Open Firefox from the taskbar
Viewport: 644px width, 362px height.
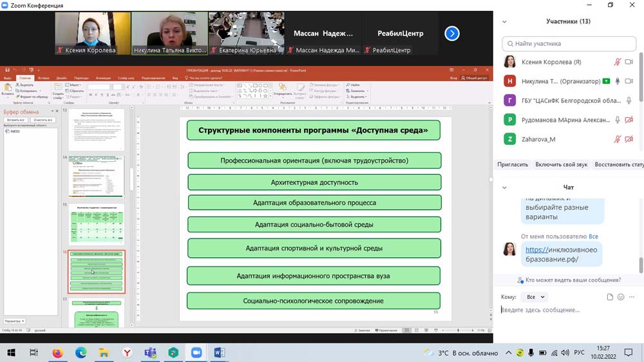click(x=57, y=353)
